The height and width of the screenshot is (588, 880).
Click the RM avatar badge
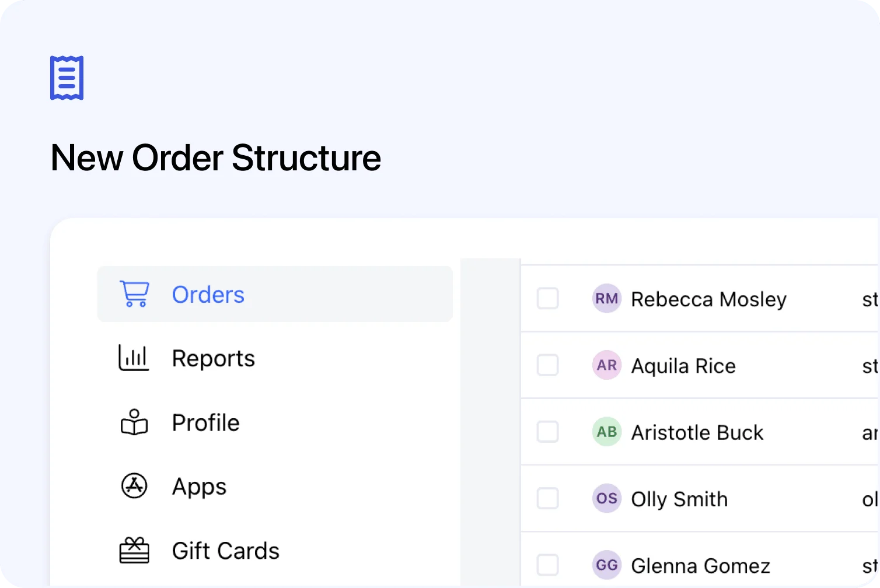607,299
